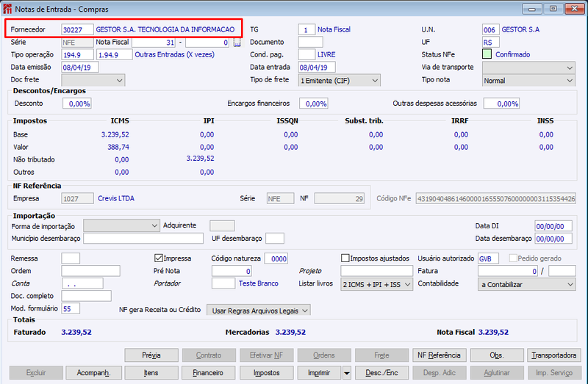Screen dimensions: 588x384
Task: Click Outras despesas acessórias percentage field
Action: pos(501,104)
